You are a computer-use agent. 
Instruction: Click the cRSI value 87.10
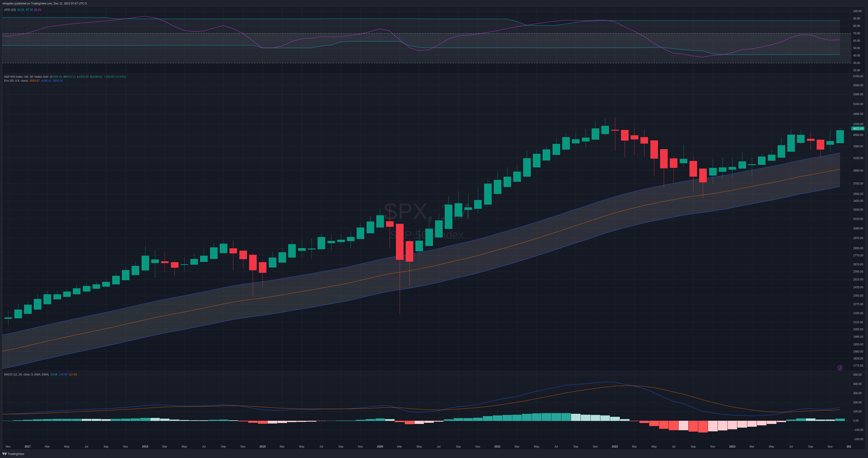pos(29,10)
